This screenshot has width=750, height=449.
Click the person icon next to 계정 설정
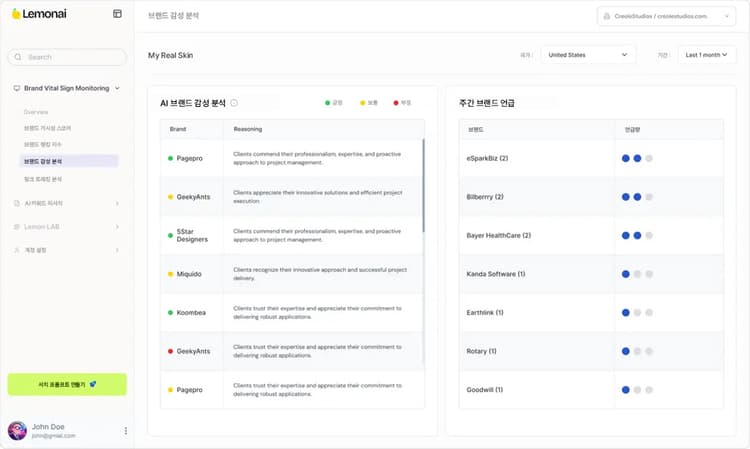coord(16,249)
